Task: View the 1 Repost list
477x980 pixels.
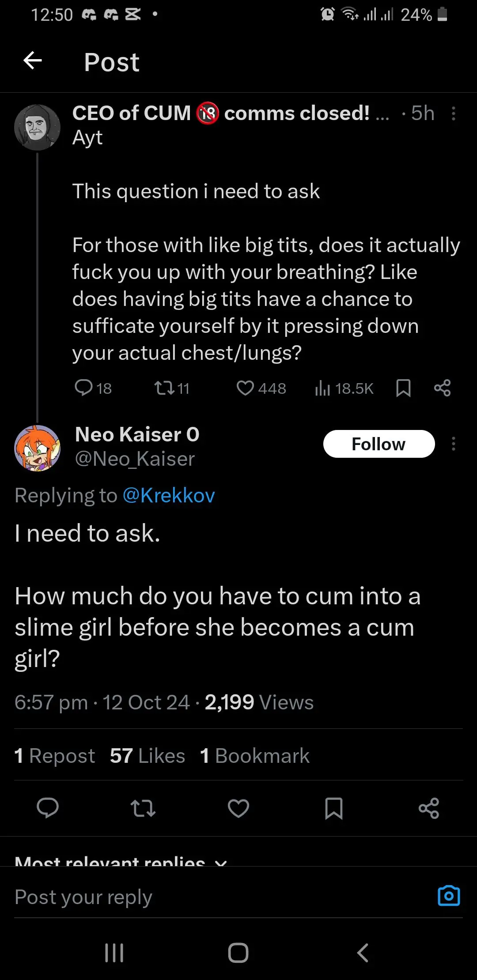Action: (x=54, y=755)
